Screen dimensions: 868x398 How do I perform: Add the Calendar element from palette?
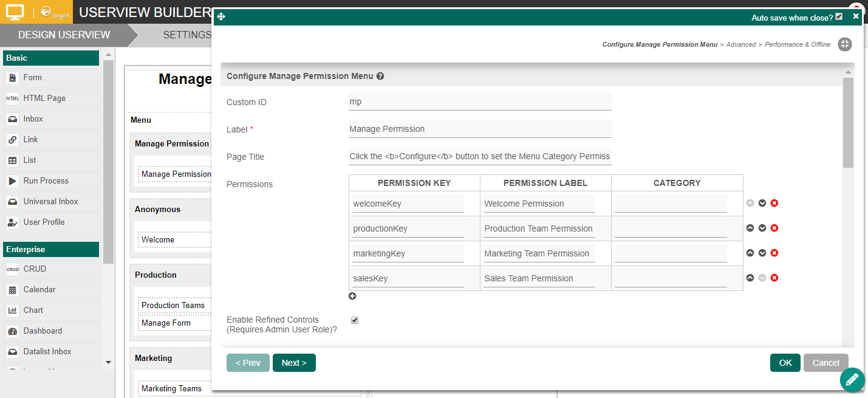(x=39, y=290)
